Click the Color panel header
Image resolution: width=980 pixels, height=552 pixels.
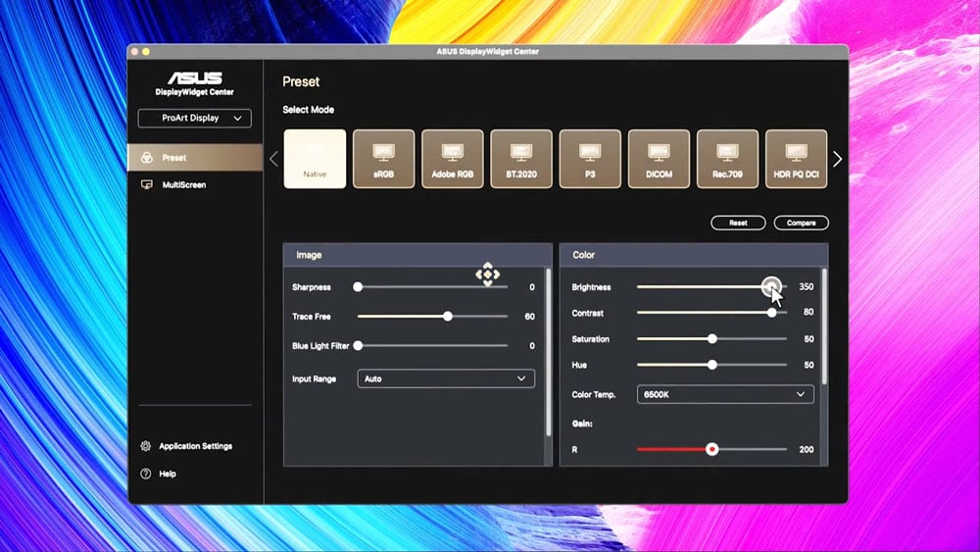pyautogui.click(x=694, y=255)
